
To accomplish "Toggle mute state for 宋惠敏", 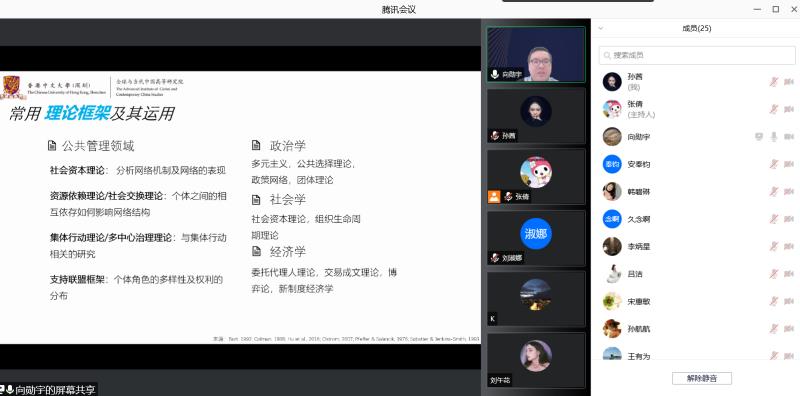I will pyautogui.click(x=773, y=302).
